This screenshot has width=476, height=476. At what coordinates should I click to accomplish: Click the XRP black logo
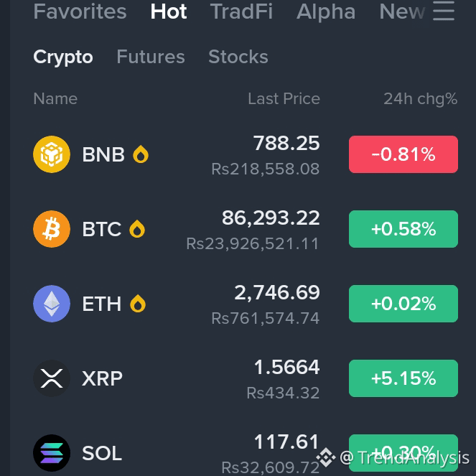(x=52, y=378)
